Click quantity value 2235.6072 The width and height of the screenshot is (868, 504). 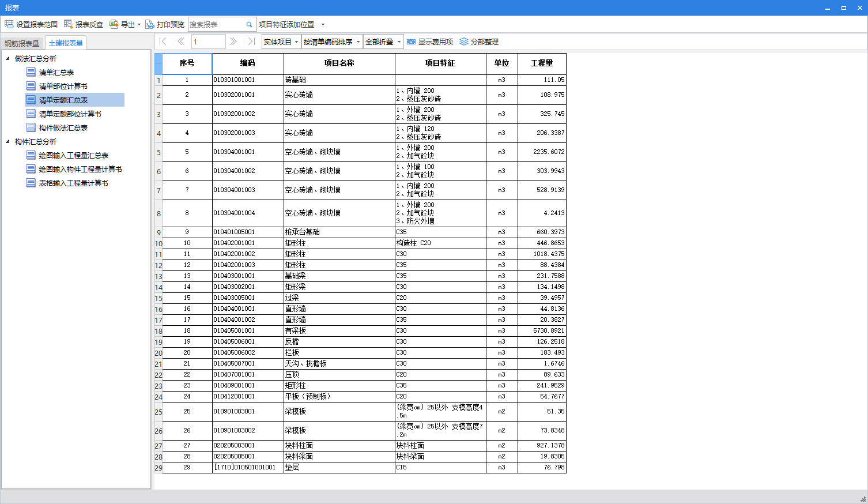click(x=542, y=152)
